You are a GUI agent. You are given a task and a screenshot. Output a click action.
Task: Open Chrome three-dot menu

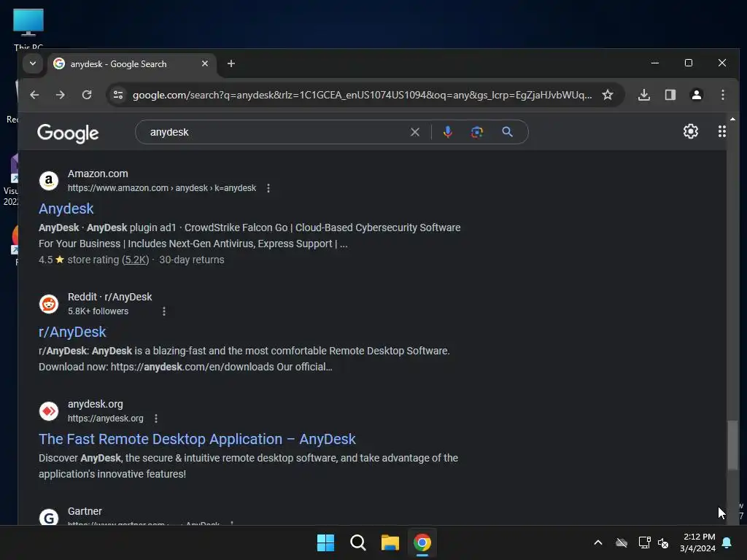click(723, 95)
